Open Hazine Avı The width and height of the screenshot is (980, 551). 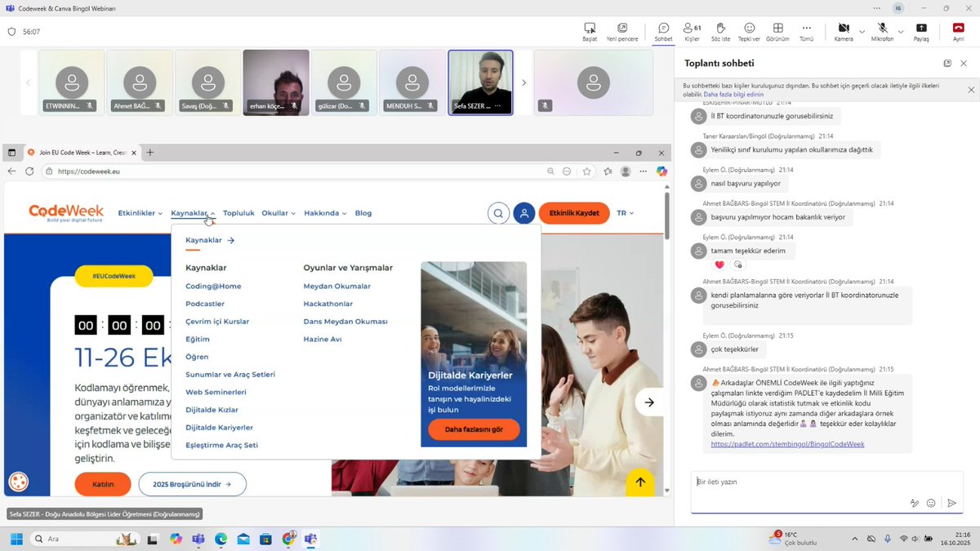(323, 339)
